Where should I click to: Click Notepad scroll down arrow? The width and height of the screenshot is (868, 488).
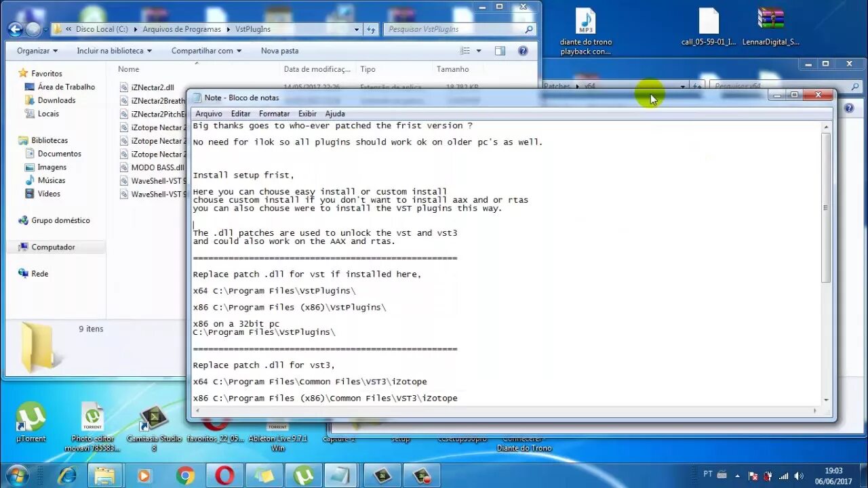[x=825, y=399]
